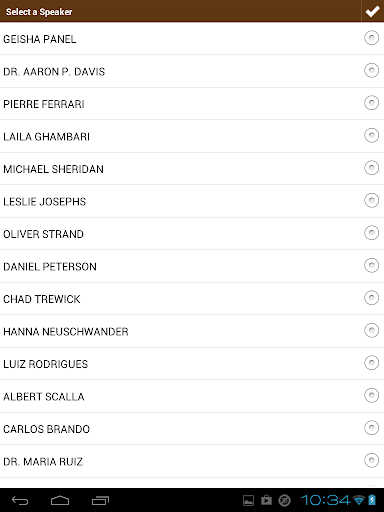Tap the Wi-Fi status icon
384x512 pixels.
click(x=359, y=500)
